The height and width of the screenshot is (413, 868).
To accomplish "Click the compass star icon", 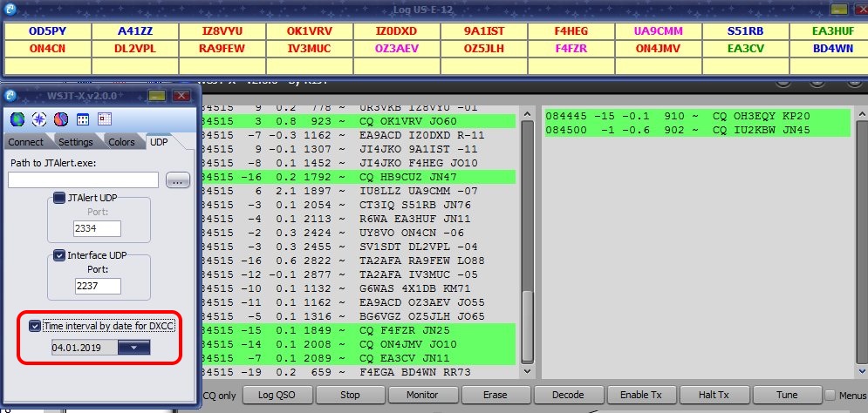I will 38,119.
